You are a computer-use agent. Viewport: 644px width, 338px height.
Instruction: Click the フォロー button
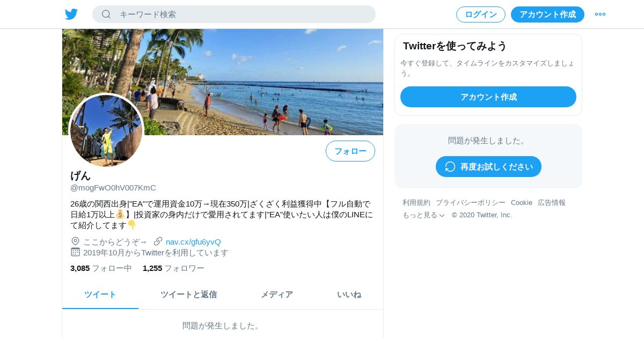pos(350,151)
